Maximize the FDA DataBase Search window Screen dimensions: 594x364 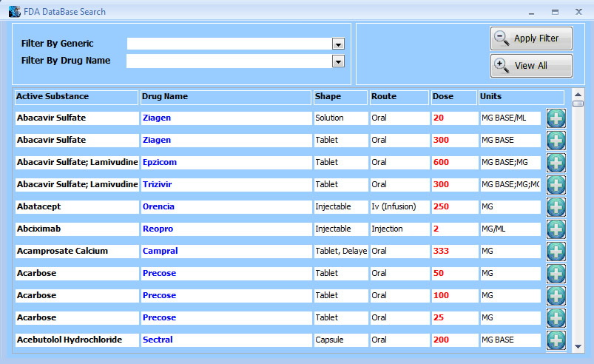click(x=555, y=12)
